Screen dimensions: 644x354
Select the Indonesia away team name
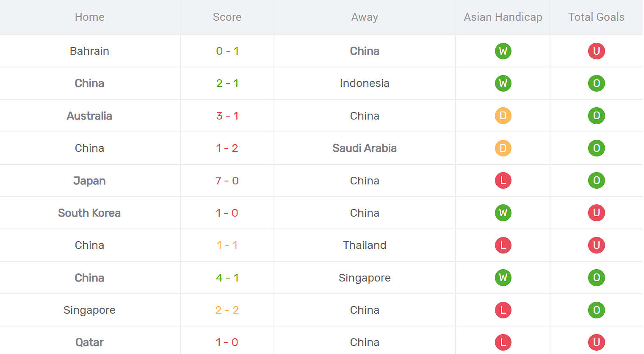pyautogui.click(x=365, y=83)
